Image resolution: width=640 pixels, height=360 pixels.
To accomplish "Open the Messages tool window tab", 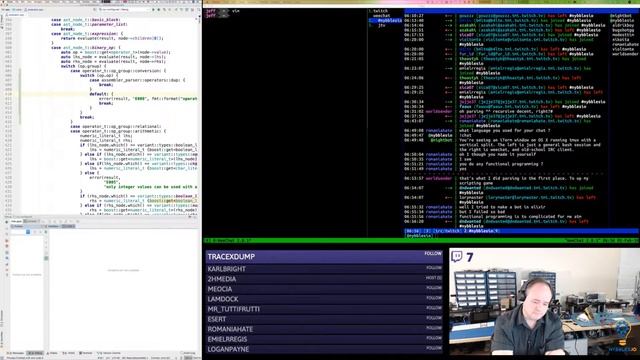I will pyautogui.click(x=16, y=353).
